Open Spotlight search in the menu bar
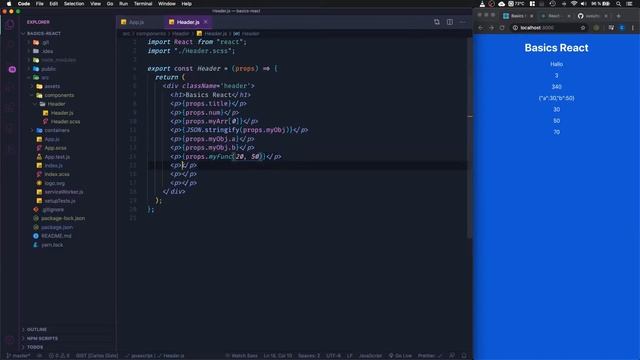 click(619, 4)
